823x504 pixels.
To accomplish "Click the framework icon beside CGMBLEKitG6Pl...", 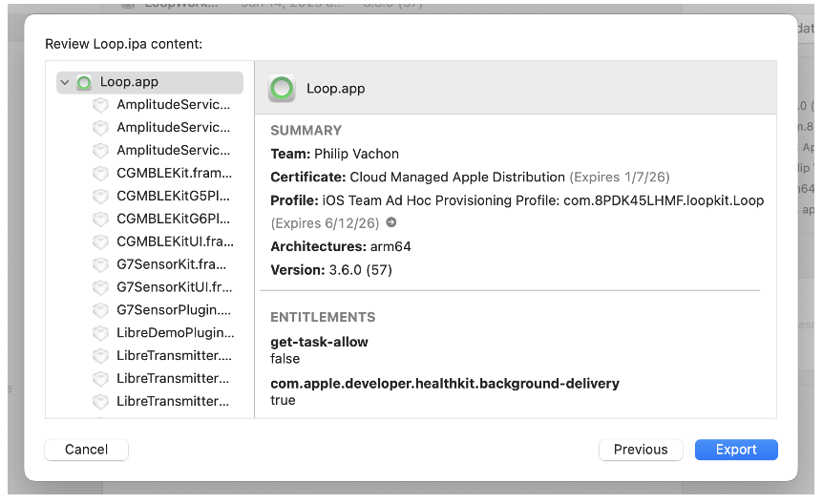I will pos(100,219).
